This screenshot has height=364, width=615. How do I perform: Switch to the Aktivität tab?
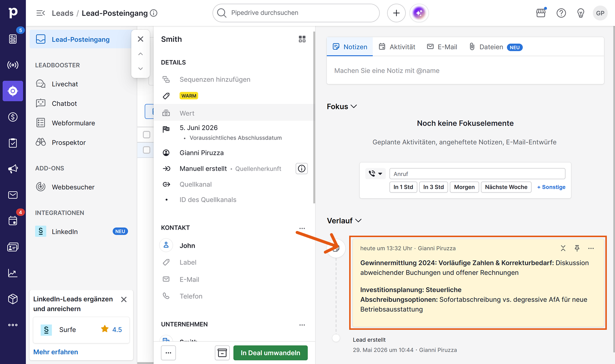397,47
